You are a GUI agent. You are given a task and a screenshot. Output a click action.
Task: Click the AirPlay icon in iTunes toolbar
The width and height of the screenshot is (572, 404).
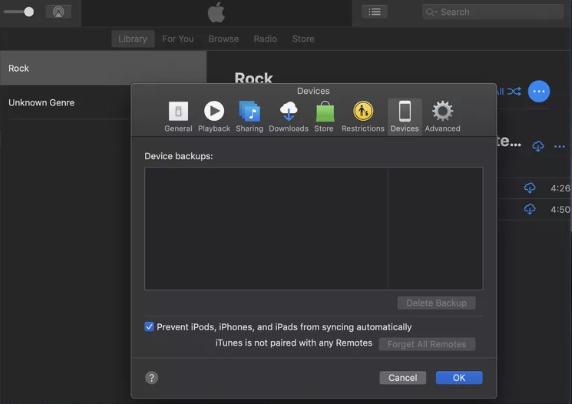click(58, 12)
